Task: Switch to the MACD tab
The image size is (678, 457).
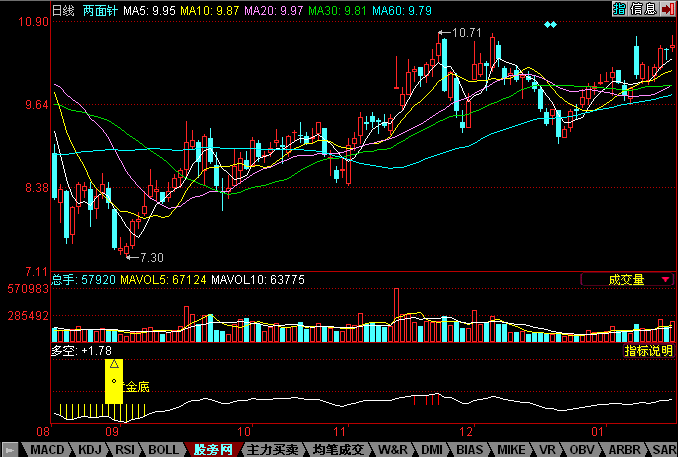Action: tap(48, 450)
